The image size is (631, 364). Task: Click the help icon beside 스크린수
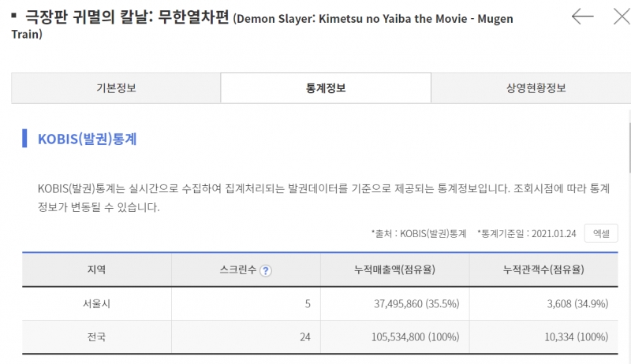pyautogui.click(x=266, y=270)
